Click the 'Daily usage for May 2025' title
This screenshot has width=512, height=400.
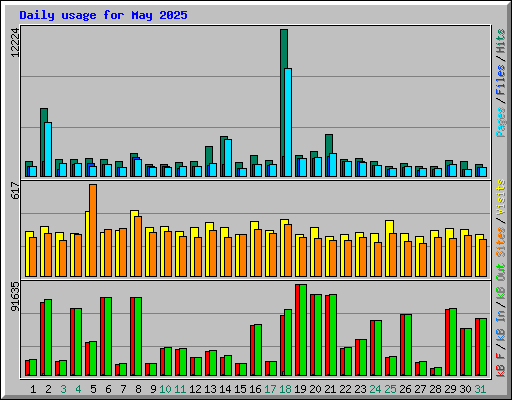coord(103,15)
